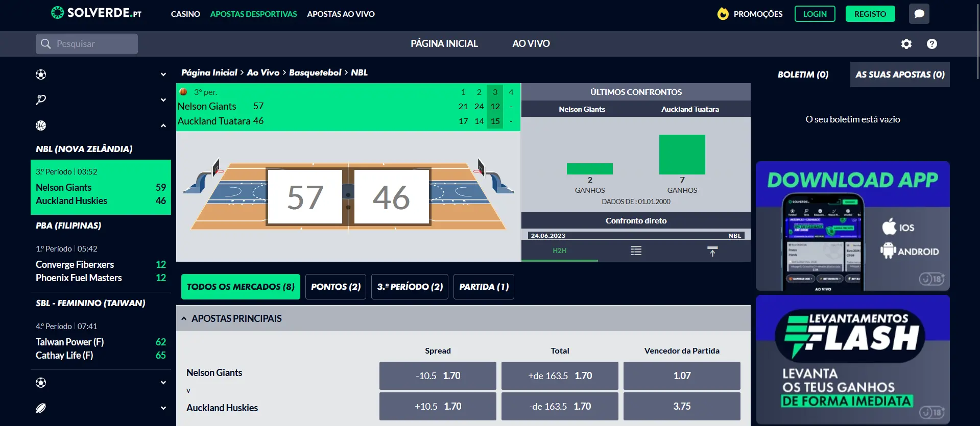Open the live chat speech bubble icon

pos(919,14)
